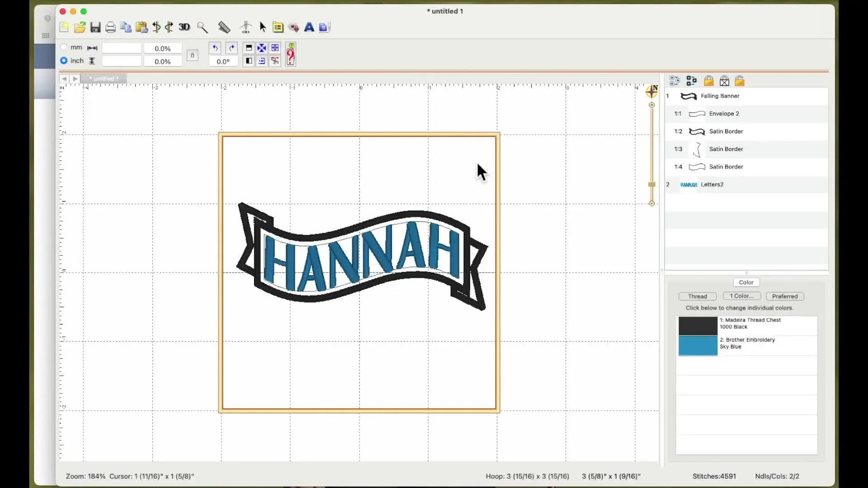Select the magnifying glass zoom tool
The image size is (868, 488).
(202, 27)
